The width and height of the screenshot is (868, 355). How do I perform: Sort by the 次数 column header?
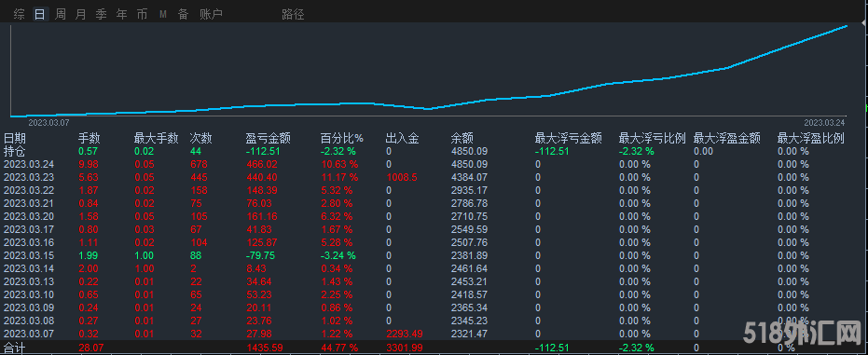coord(201,138)
